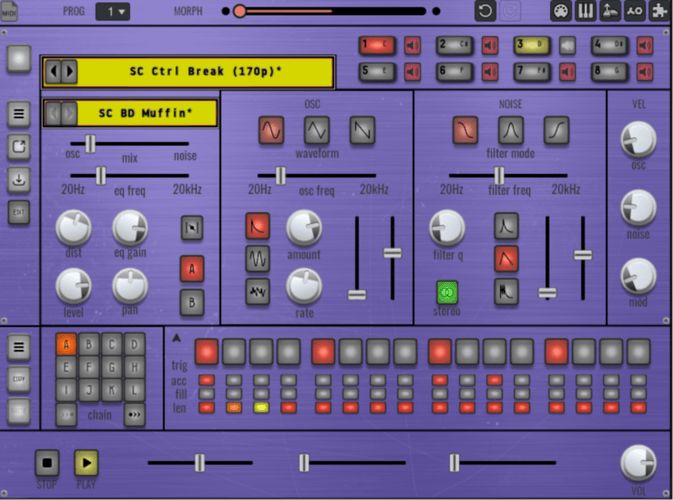Choose the band-pass noise filter mode
The width and height of the screenshot is (673, 500).
coord(511,130)
